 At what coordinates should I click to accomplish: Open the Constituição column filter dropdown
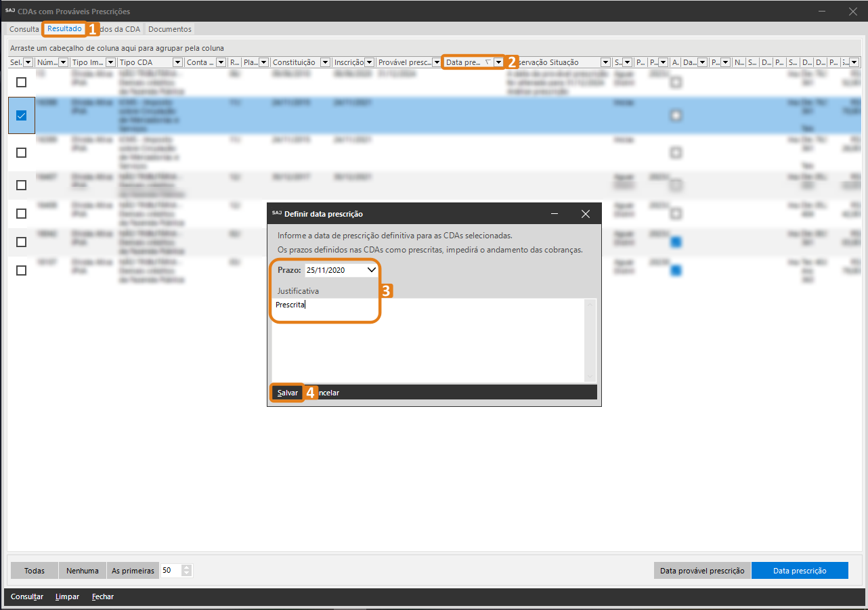[325, 62]
